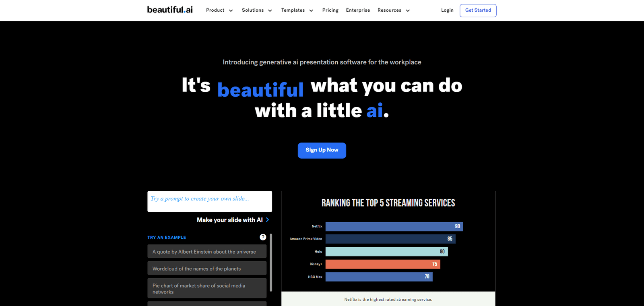644x306 pixels.
Task: Expand the Templates menu chevron
Action: pyautogui.click(x=311, y=10)
